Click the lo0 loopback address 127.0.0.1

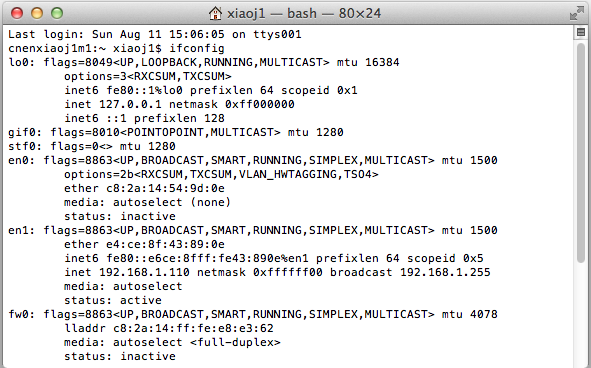coord(130,104)
